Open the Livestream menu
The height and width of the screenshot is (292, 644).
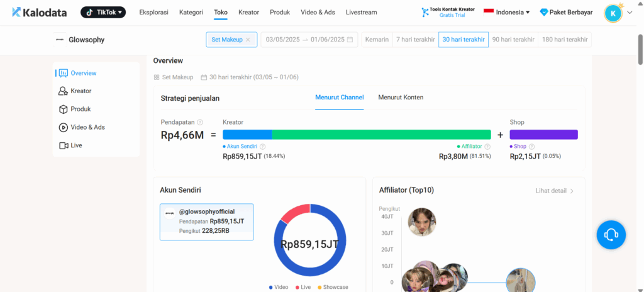(x=361, y=13)
